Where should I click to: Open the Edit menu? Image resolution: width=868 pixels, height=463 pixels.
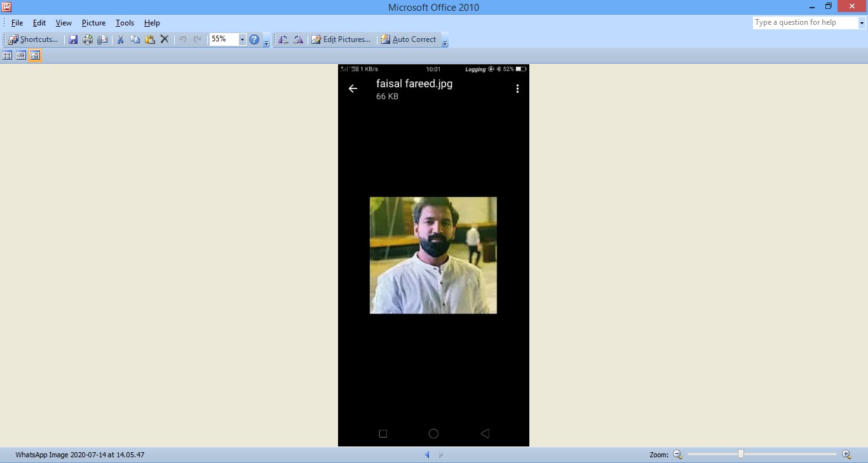[39, 23]
